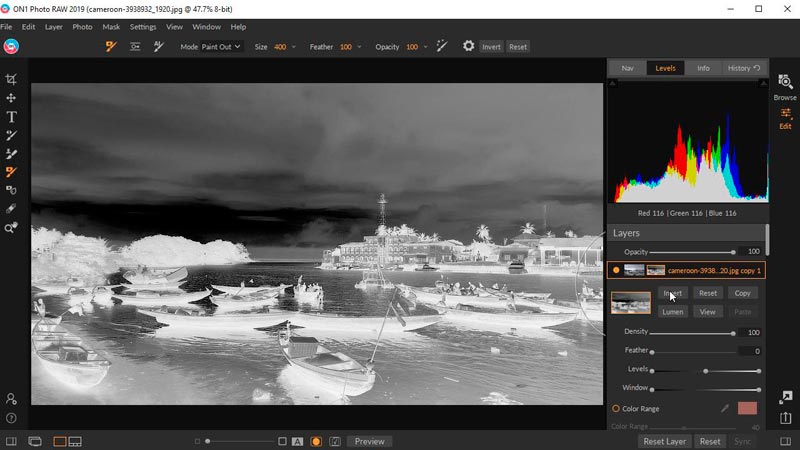Open the Help question mark icon
This screenshot has width=800, height=450.
pyautogui.click(x=11, y=418)
